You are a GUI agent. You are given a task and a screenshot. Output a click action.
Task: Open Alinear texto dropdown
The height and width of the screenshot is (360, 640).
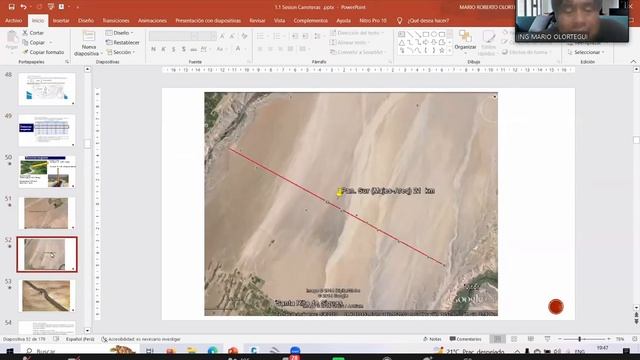(x=350, y=42)
